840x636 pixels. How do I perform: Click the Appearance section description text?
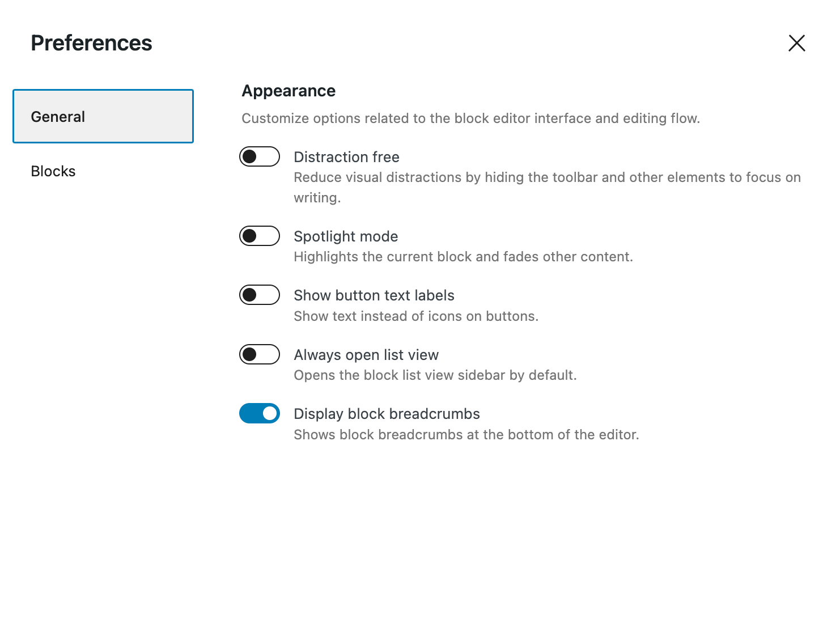pyautogui.click(x=471, y=118)
